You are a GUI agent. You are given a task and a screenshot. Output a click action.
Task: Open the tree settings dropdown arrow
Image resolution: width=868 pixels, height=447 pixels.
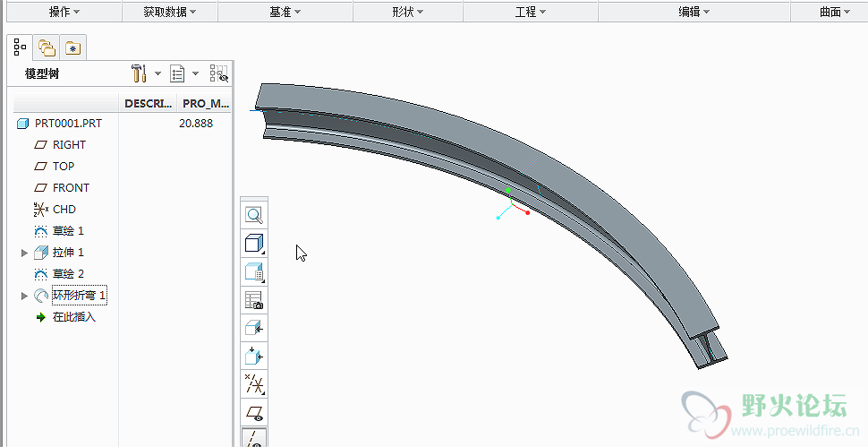tap(157, 73)
